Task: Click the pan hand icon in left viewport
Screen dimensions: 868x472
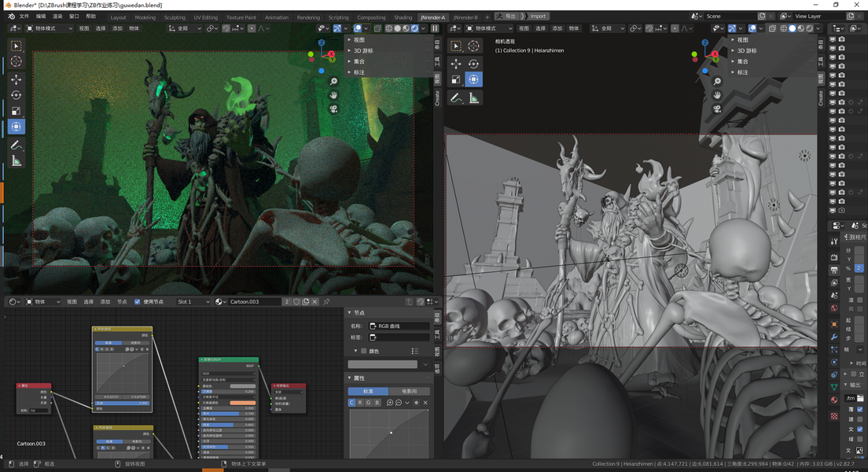Action: point(334,95)
